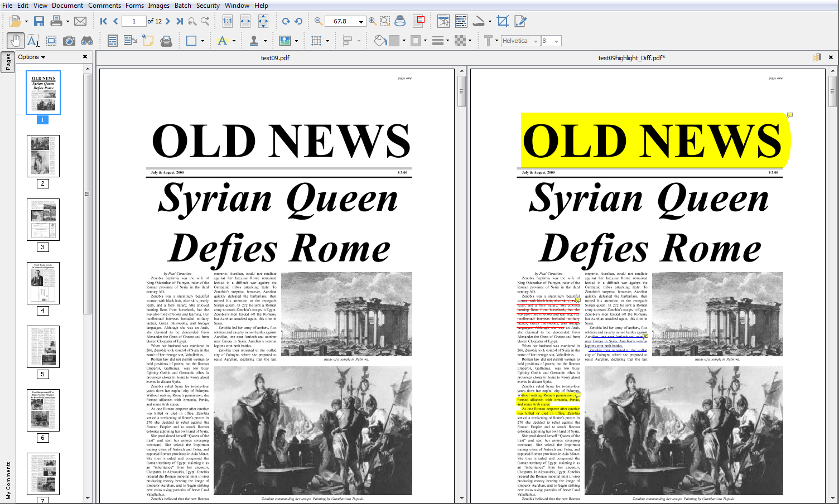Image resolution: width=839 pixels, height=504 pixels.
Task: Open the Pages side panel tab
Action: pos(8,62)
